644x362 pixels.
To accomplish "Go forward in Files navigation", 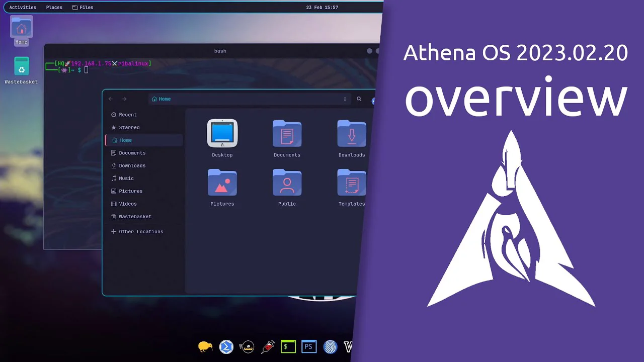I will pos(124,99).
